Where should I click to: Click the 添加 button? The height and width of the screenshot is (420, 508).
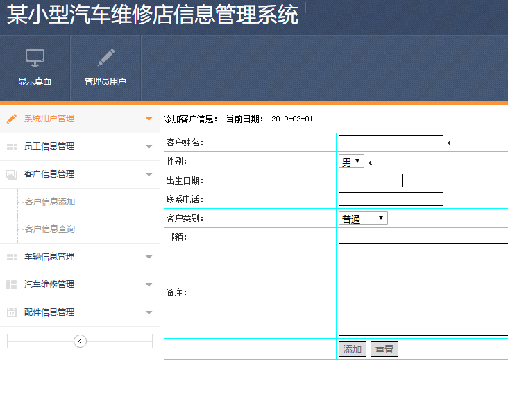[x=353, y=349]
